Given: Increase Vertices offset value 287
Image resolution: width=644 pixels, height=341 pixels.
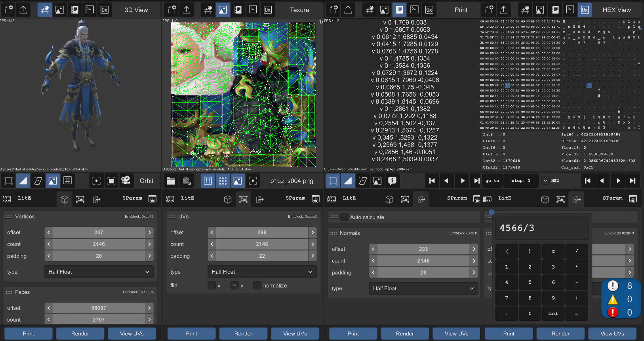Looking at the screenshot, I should pyautogui.click(x=150, y=232).
